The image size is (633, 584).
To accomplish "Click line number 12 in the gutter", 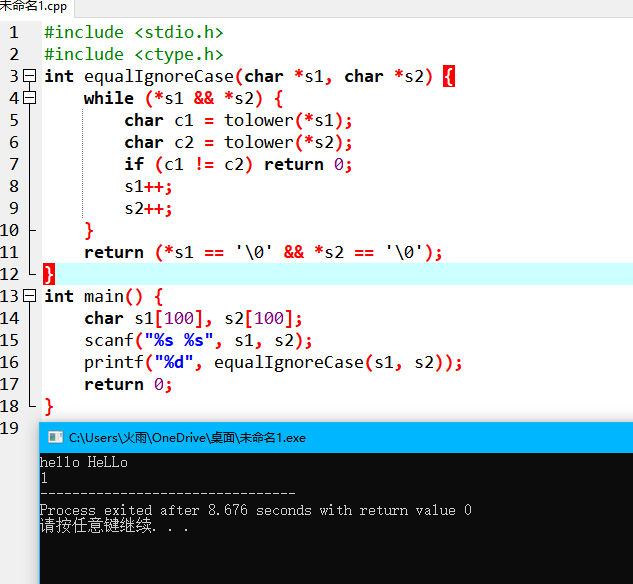I will pos(9,274).
